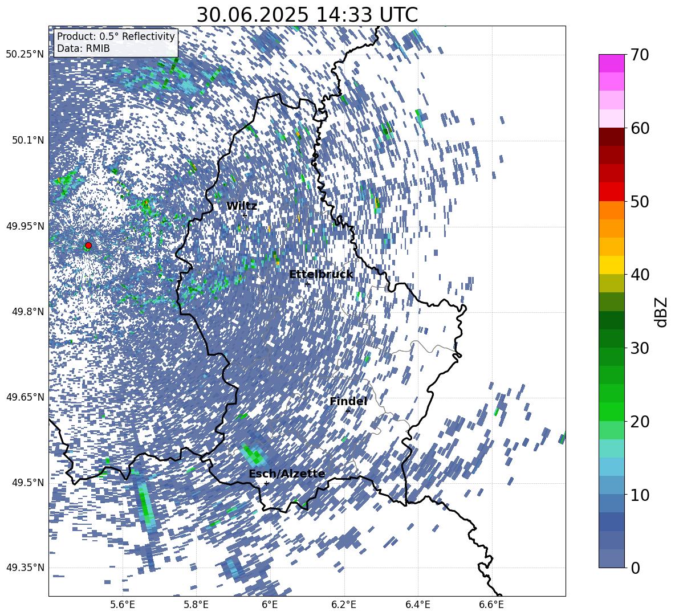
Task: Click the 49.35°N latitude tick label
Action: coord(25,568)
